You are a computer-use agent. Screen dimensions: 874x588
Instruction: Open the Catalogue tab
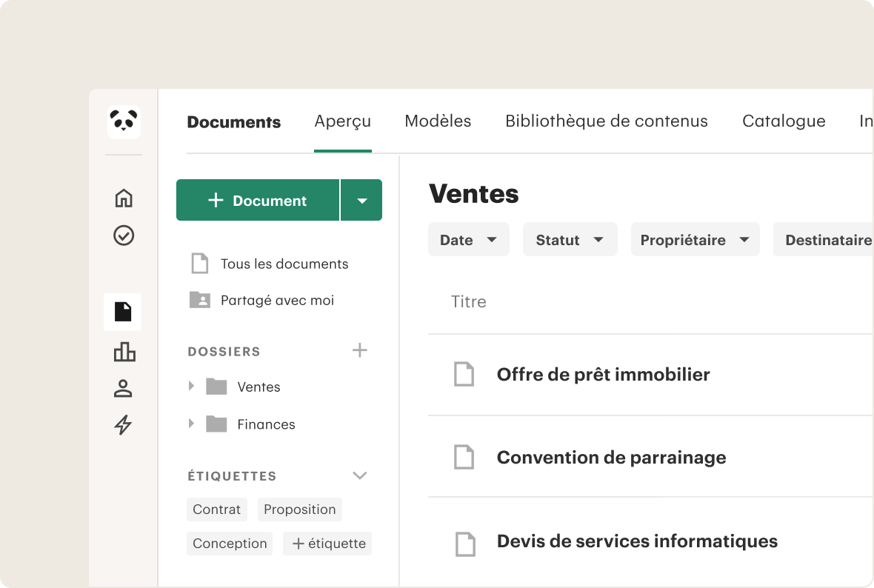[x=784, y=121]
